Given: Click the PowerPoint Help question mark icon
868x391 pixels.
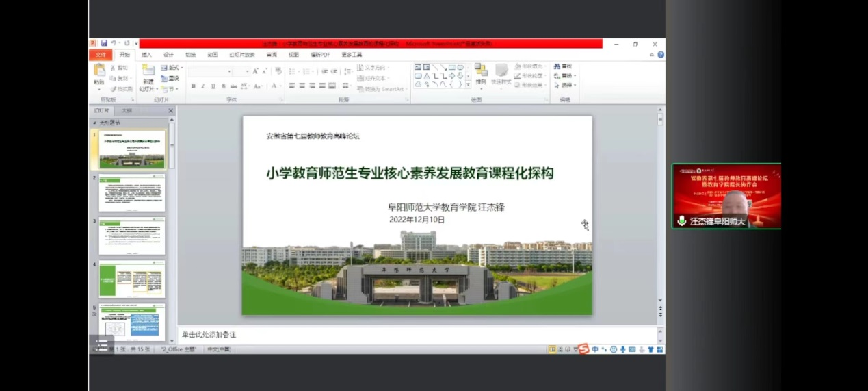Looking at the screenshot, I should (660, 55).
